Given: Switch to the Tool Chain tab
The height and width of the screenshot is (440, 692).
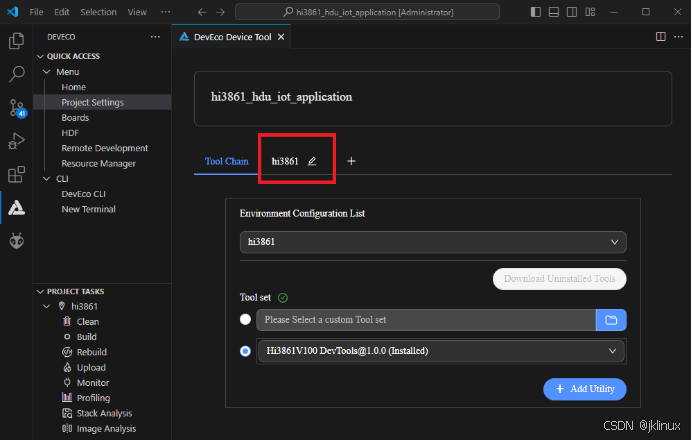Looking at the screenshot, I should (226, 162).
